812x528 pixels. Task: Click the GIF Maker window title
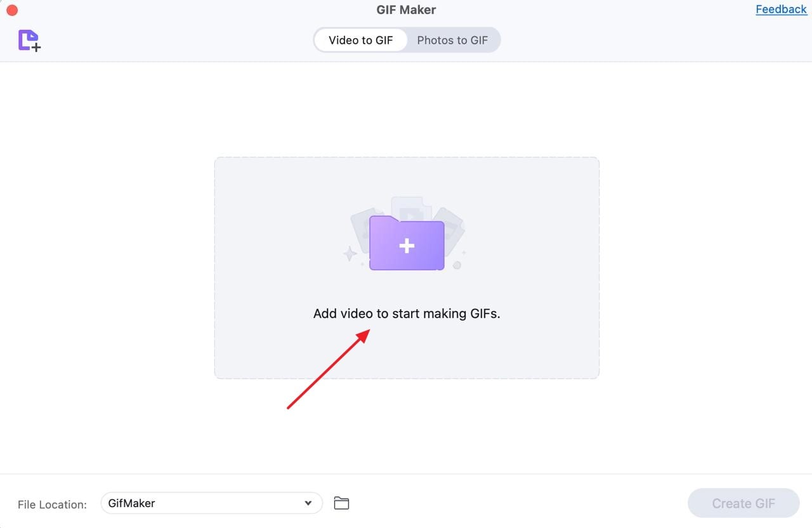[406, 10]
